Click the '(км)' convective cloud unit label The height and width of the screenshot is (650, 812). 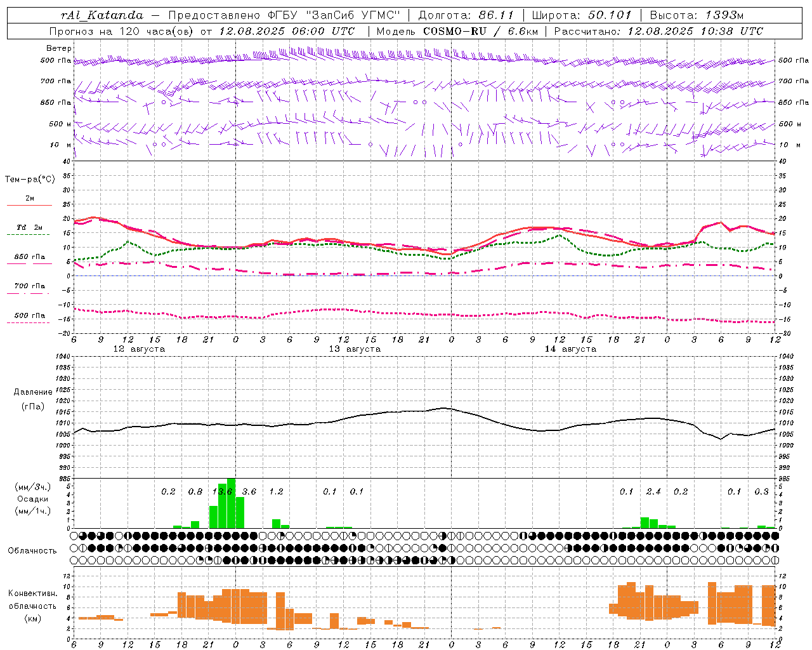[x=33, y=618]
